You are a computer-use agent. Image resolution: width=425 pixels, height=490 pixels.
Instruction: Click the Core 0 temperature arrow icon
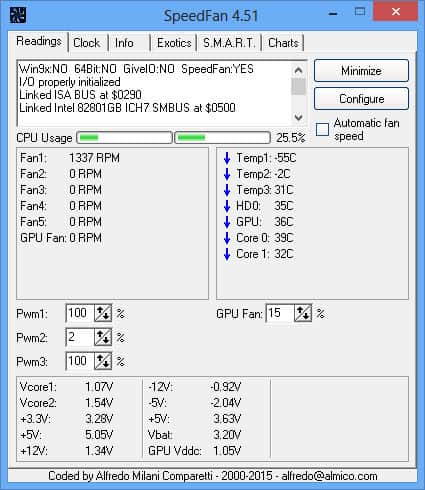pyautogui.click(x=227, y=238)
